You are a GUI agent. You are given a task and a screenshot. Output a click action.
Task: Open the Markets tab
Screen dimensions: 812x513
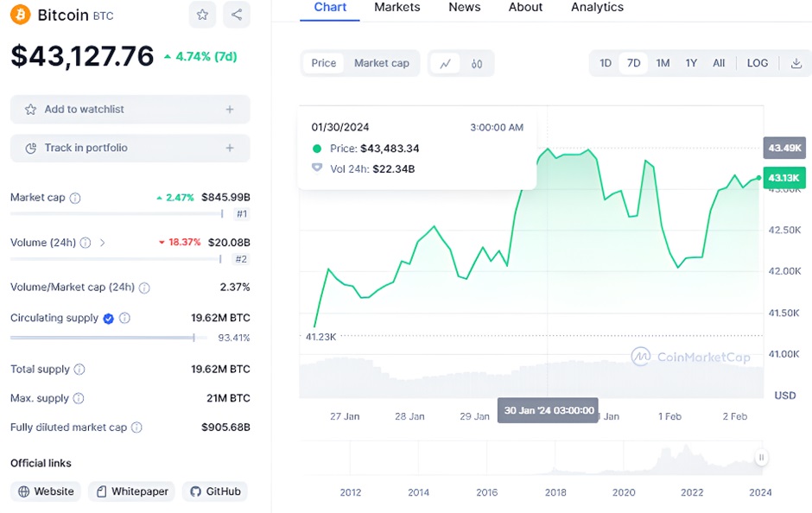(396, 8)
